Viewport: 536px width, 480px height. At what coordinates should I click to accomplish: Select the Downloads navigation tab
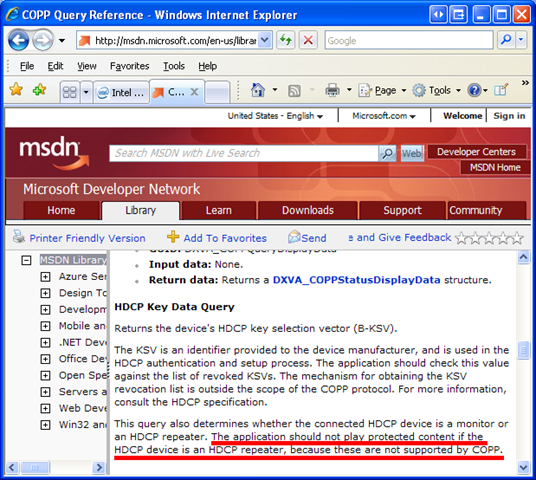click(308, 210)
